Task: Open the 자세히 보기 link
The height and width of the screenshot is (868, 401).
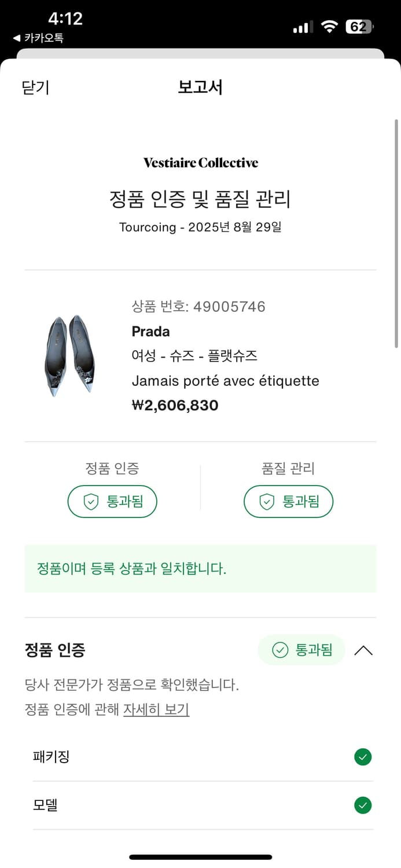Action: click(x=156, y=709)
